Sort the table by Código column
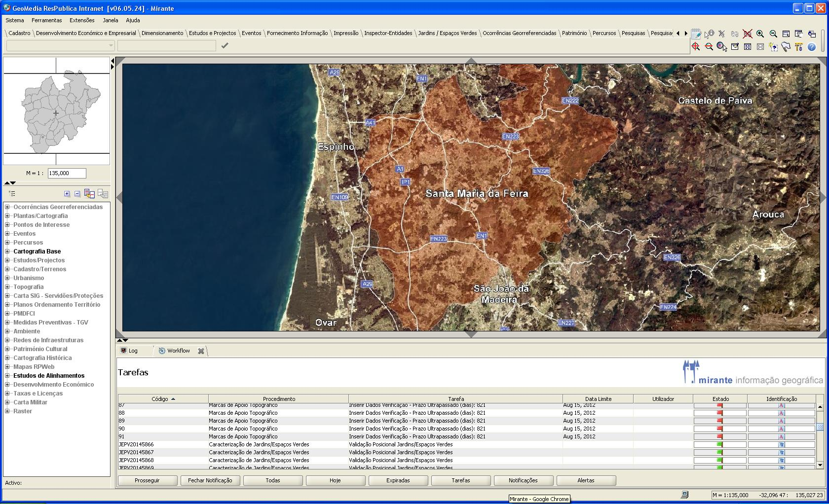The height and width of the screenshot is (504, 829). click(163, 399)
